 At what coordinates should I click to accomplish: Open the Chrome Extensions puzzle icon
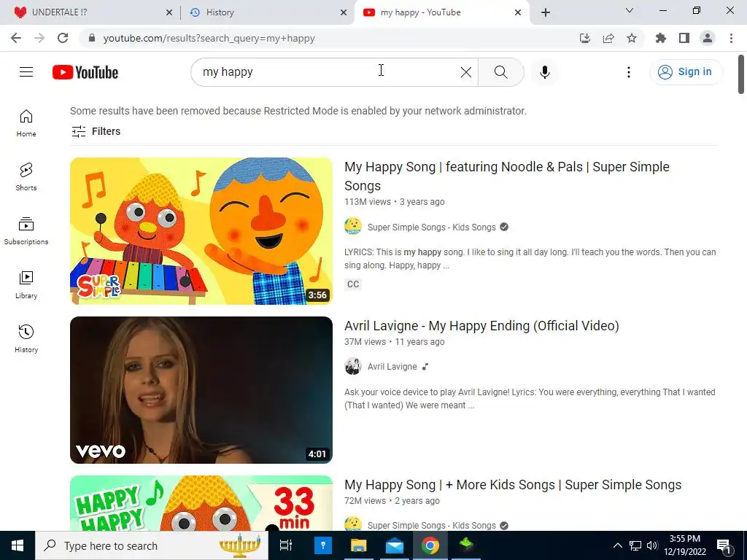[661, 38]
